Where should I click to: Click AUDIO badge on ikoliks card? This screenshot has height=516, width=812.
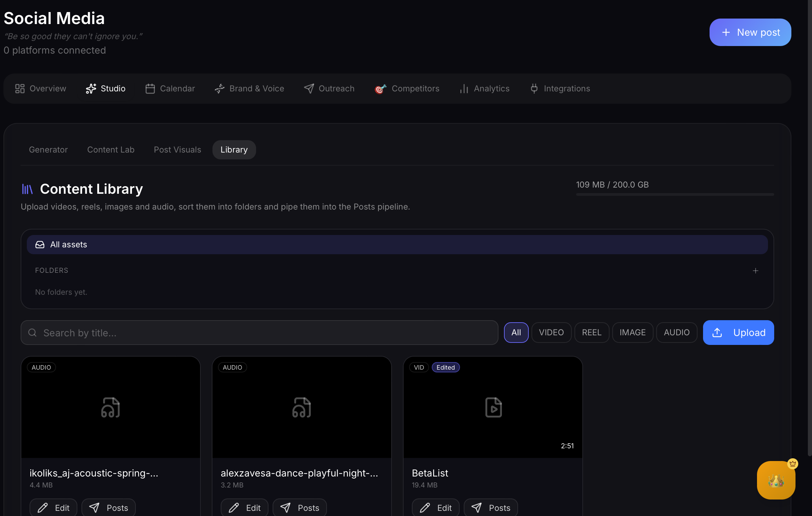pos(41,367)
